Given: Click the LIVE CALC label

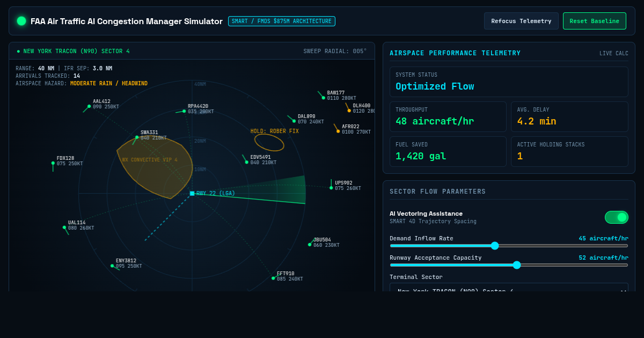Looking at the screenshot, I should (x=614, y=54).
